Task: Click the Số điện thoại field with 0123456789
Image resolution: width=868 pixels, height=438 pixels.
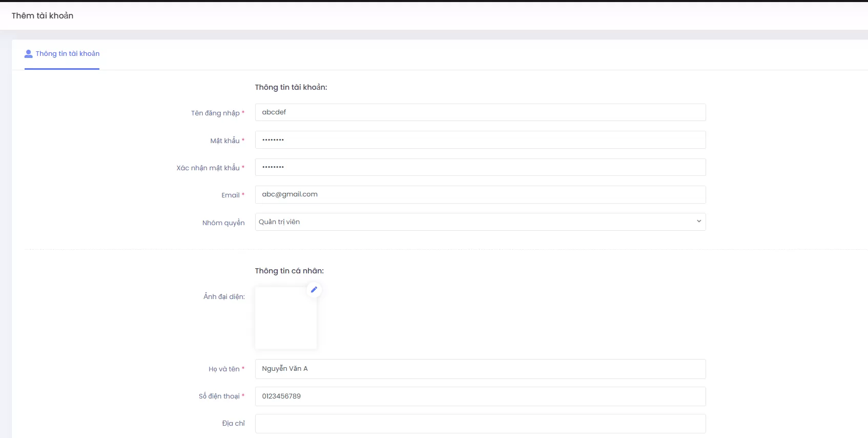Action: click(x=480, y=396)
